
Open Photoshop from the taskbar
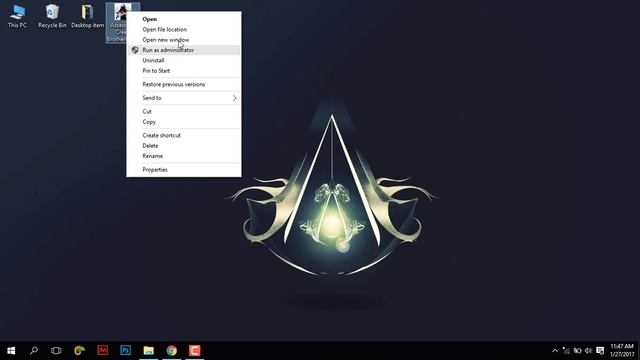coord(125,351)
